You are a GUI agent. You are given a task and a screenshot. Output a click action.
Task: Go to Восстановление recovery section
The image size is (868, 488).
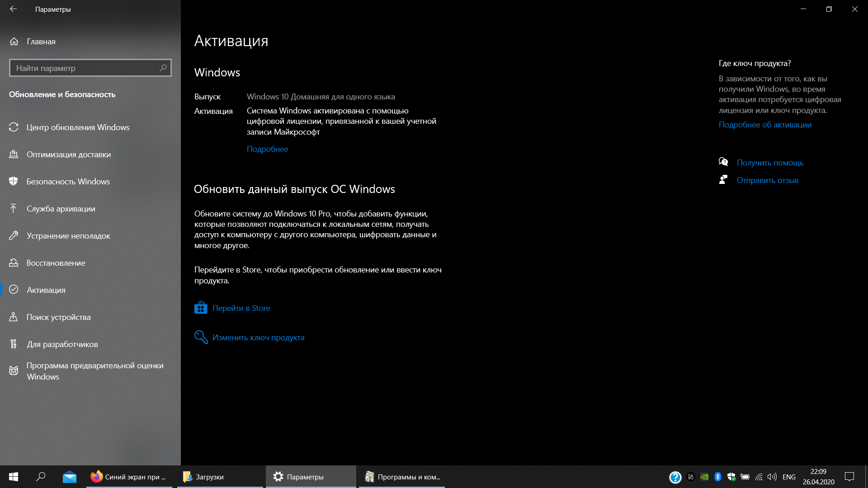point(56,263)
